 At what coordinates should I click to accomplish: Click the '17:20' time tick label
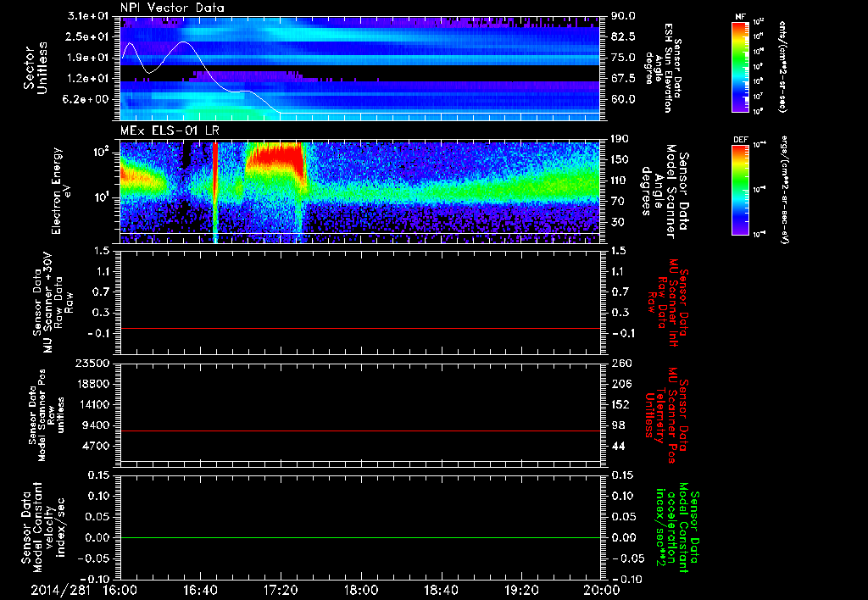click(281, 590)
